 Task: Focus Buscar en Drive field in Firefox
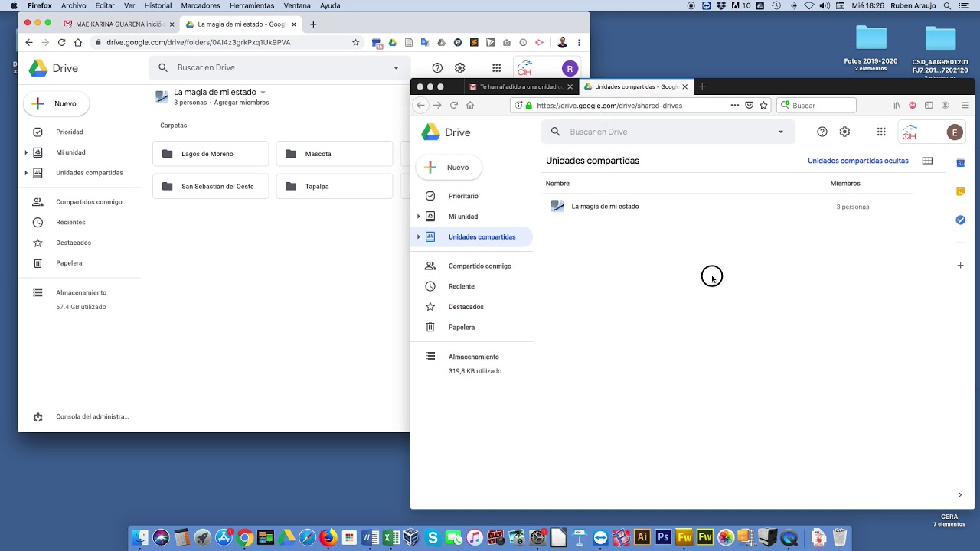[x=668, y=132]
